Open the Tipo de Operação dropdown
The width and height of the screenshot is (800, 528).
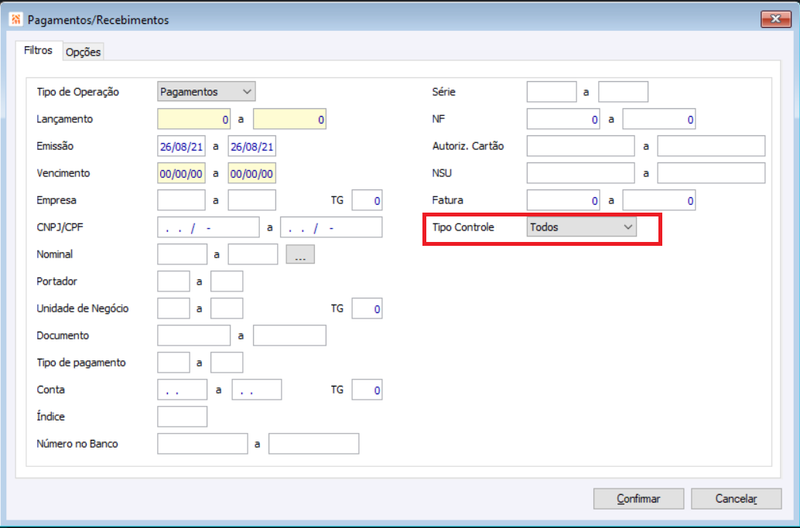tap(207, 92)
